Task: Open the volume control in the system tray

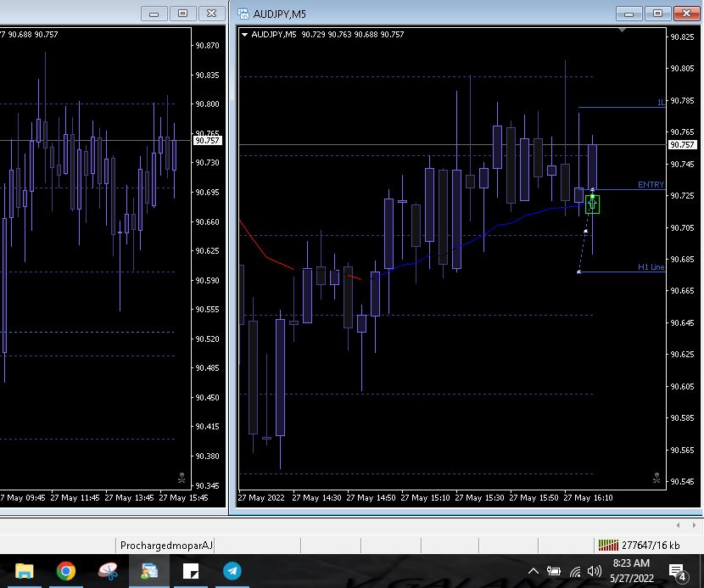Action: pyautogui.click(x=594, y=571)
